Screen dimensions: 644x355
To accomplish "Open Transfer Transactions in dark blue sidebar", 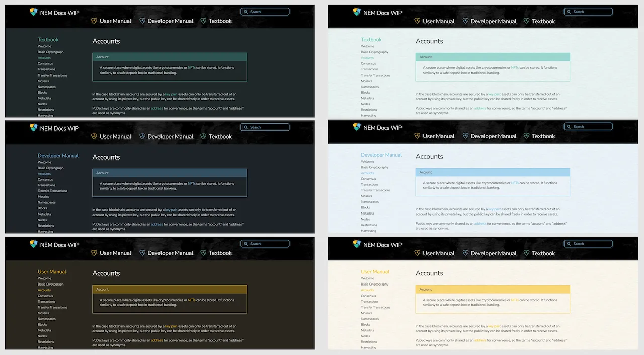I will [x=52, y=191].
